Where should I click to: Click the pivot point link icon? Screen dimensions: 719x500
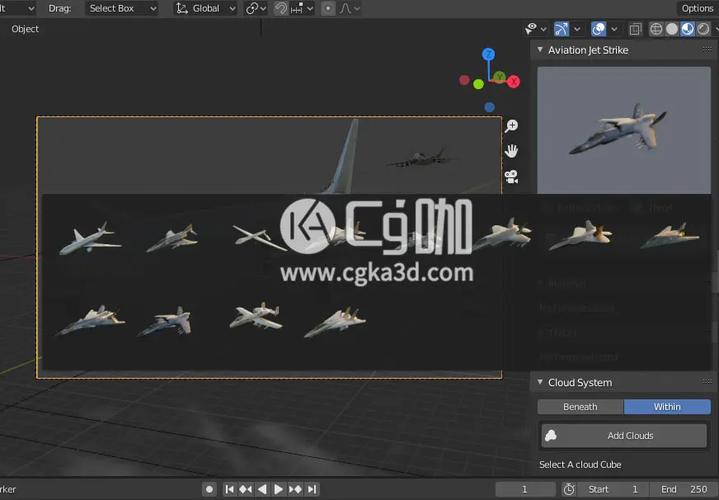click(252, 8)
